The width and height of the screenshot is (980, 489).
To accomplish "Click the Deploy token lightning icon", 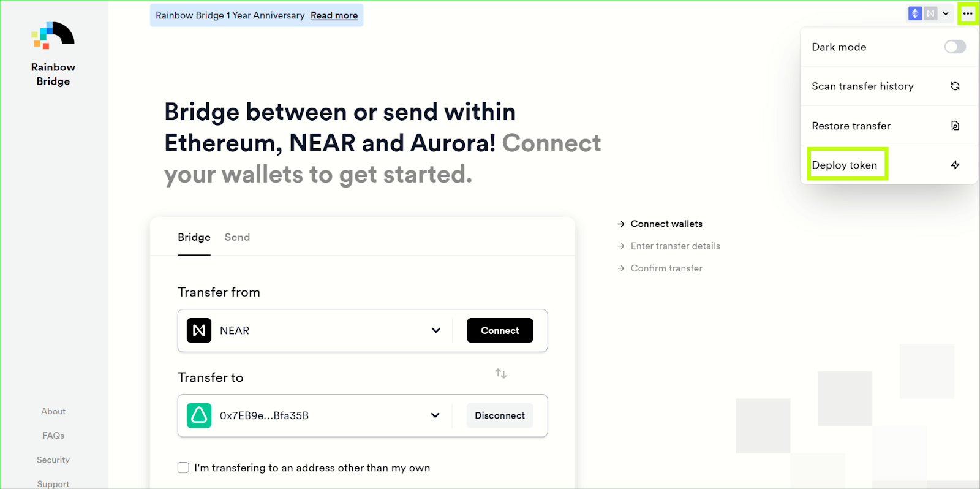I will pyautogui.click(x=955, y=165).
